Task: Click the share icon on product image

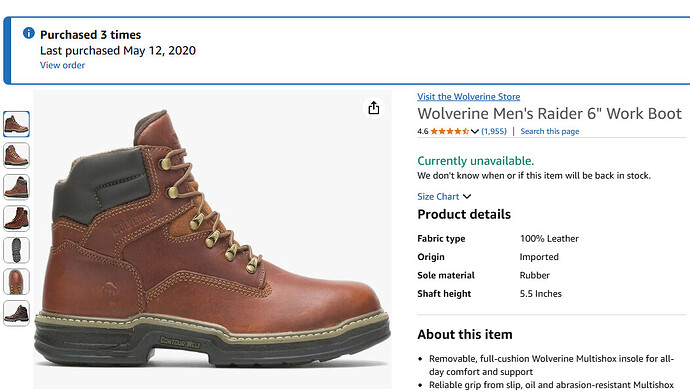Action: point(374,108)
